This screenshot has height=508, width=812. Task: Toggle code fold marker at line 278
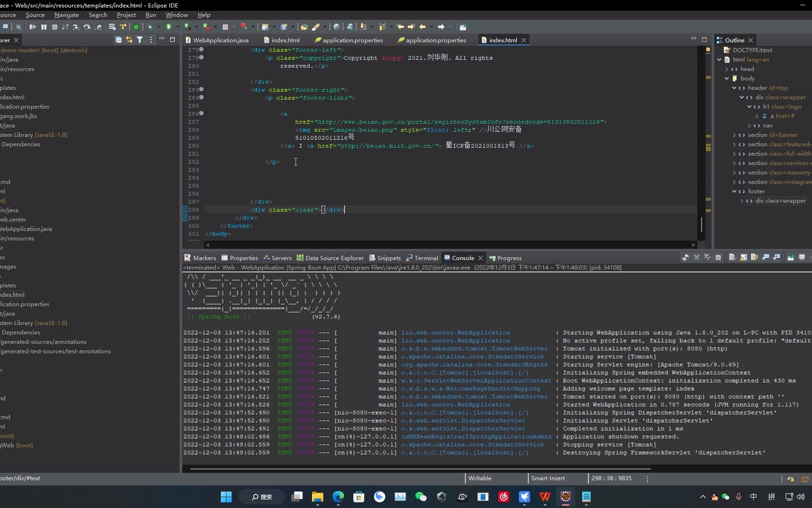202,49
